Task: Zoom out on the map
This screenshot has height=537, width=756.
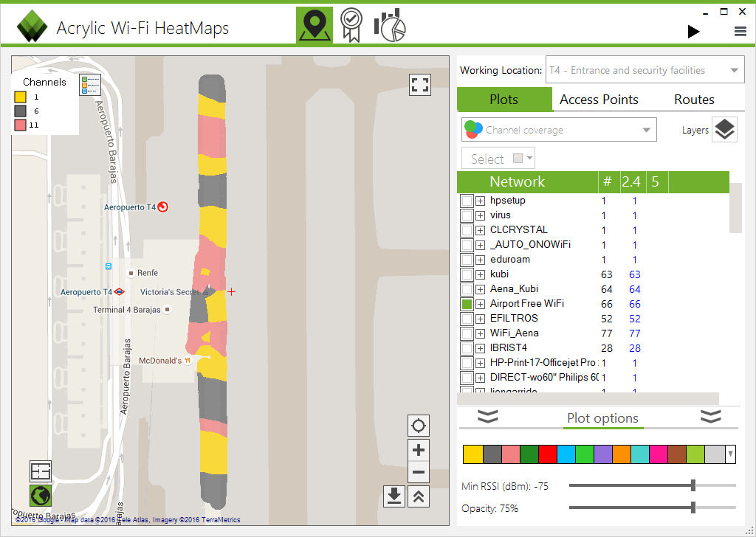Action: (x=419, y=472)
